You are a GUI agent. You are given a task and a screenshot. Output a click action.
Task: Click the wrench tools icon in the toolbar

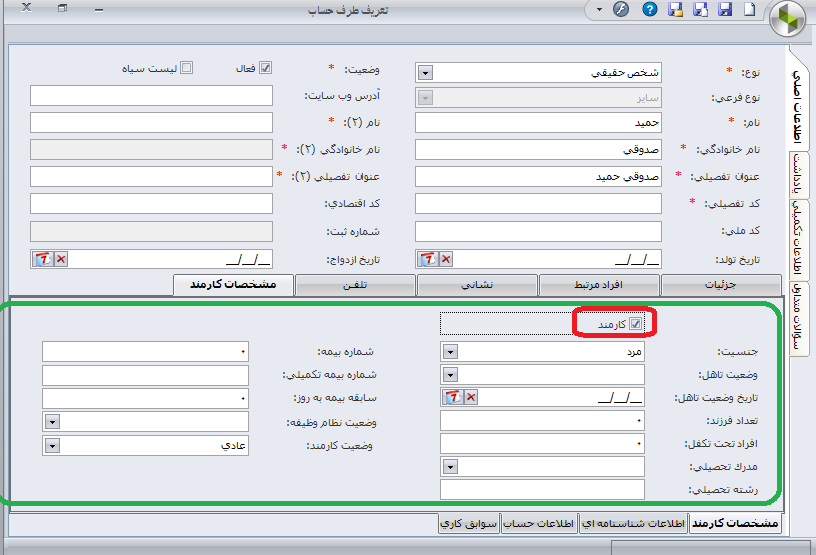tap(621, 9)
